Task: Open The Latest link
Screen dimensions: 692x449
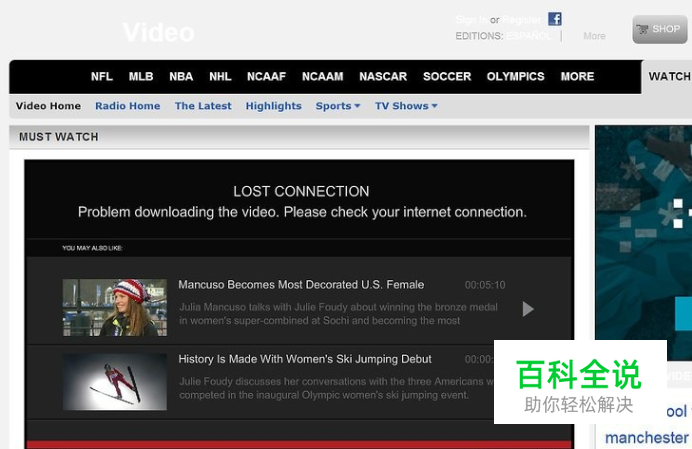Action: coord(203,106)
